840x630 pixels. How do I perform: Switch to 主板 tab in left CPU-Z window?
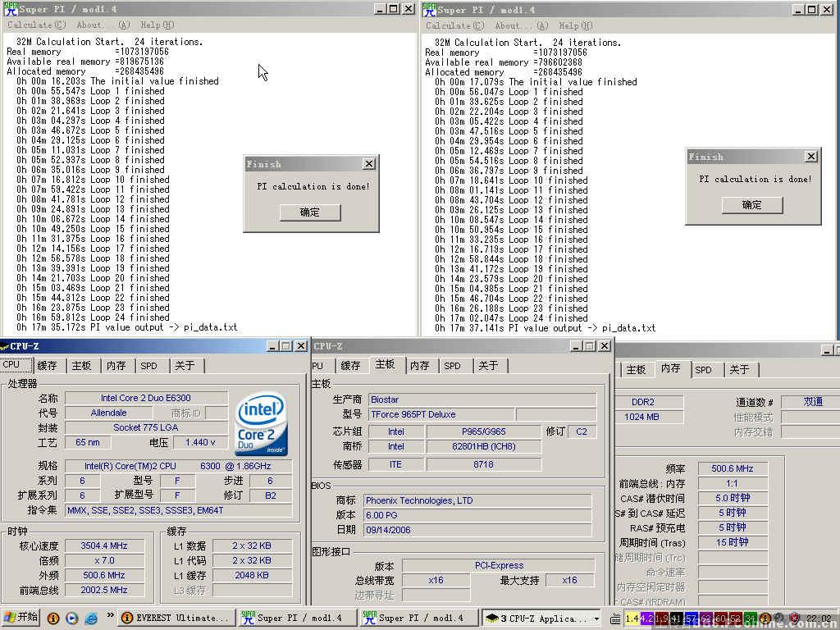pyautogui.click(x=81, y=366)
